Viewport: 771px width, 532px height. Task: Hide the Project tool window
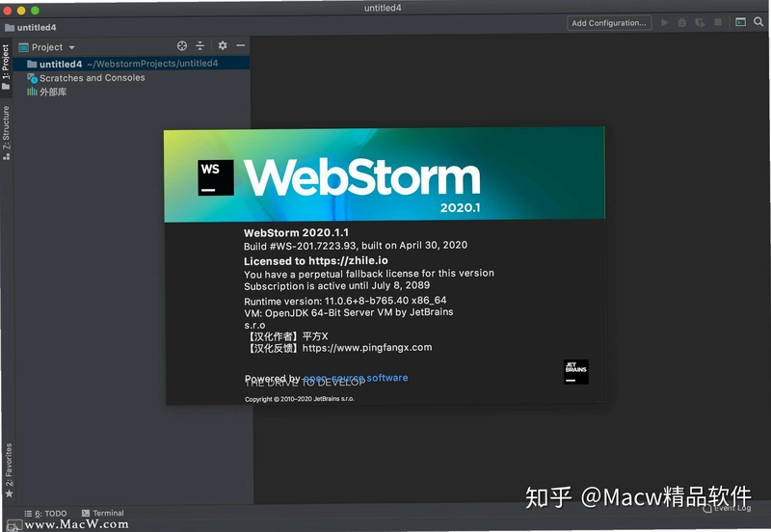(x=240, y=45)
